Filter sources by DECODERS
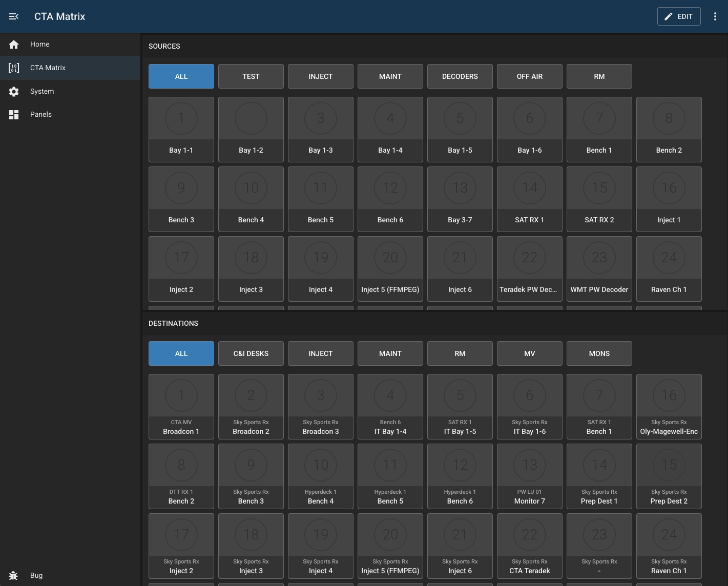 (460, 76)
